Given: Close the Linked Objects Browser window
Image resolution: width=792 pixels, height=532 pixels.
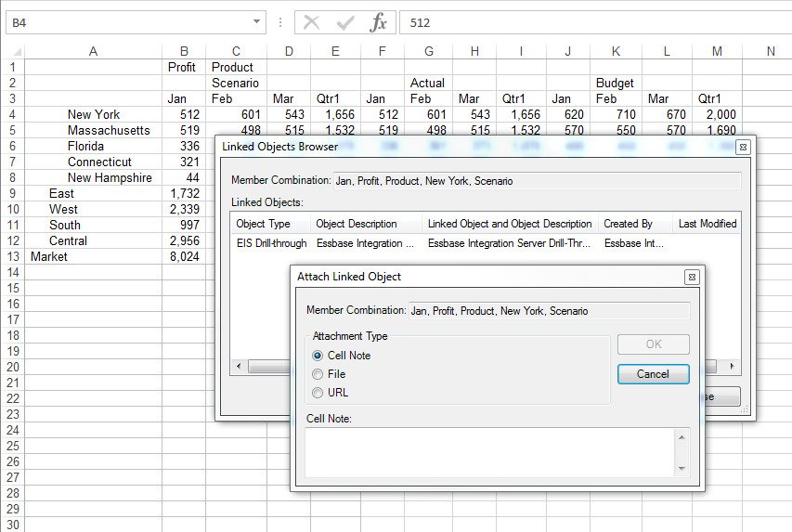Looking at the screenshot, I should pyautogui.click(x=743, y=147).
